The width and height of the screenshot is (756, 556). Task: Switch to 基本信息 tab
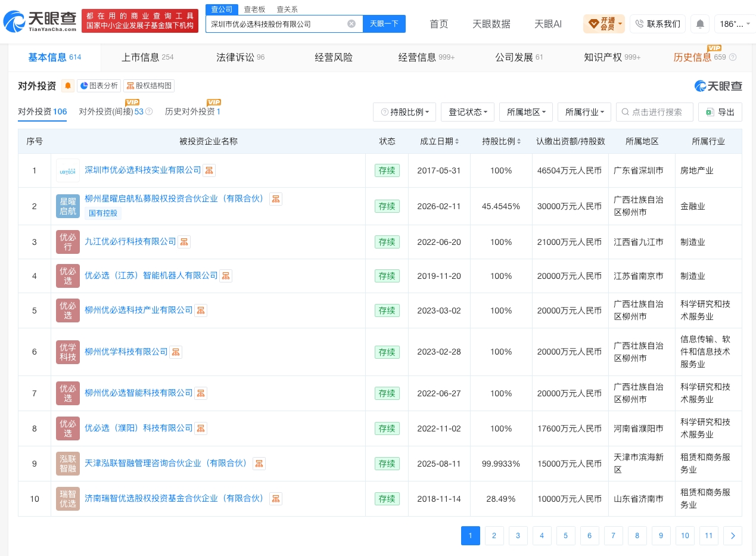point(55,58)
